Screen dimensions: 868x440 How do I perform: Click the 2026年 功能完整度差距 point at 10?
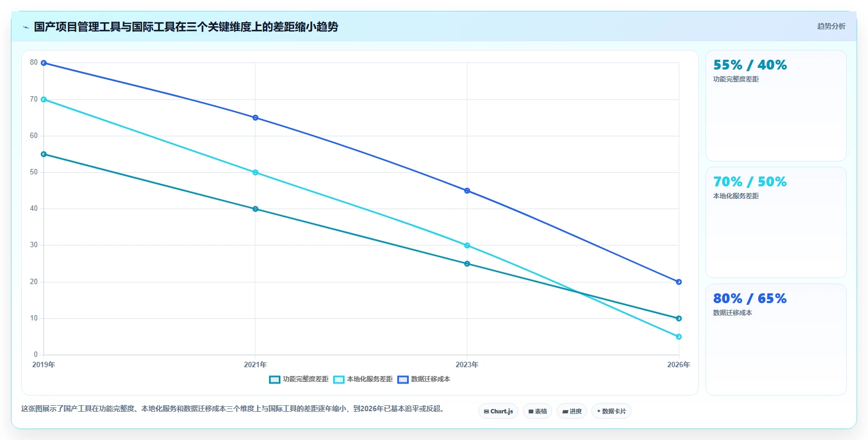click(x=679, y=318)
